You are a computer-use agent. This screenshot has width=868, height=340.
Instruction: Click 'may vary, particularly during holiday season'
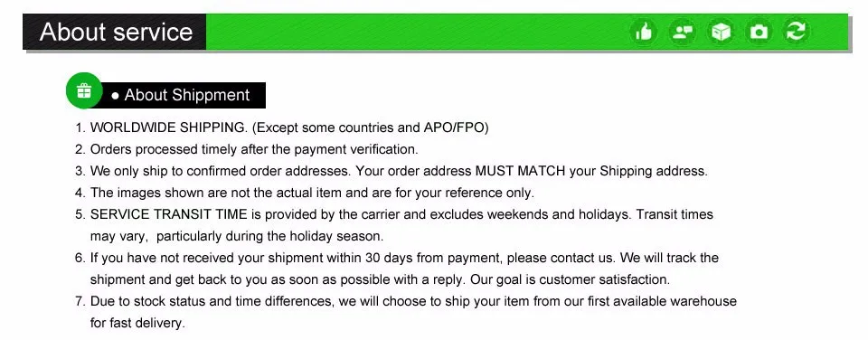pos(236,236)
